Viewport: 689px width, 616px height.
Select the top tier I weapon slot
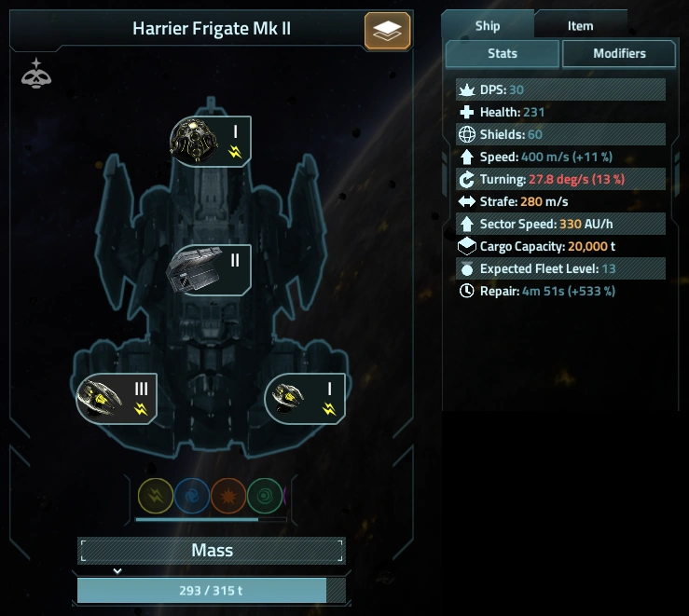(x=211, y=142)
